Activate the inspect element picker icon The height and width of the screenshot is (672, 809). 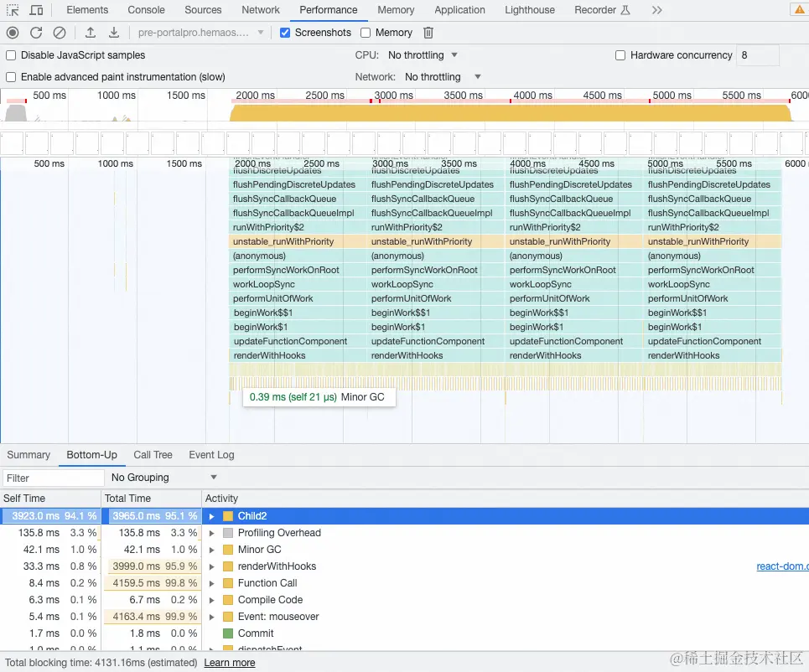click(13, 10)
